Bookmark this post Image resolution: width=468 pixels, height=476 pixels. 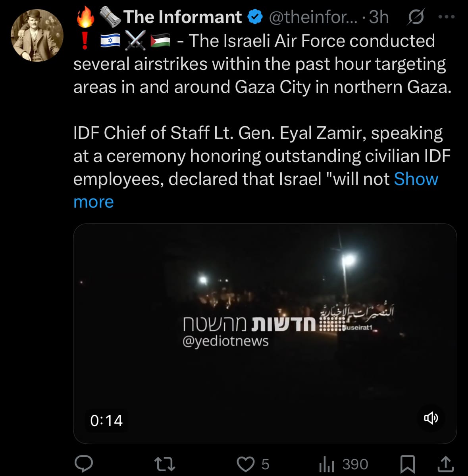pos(408,464)
